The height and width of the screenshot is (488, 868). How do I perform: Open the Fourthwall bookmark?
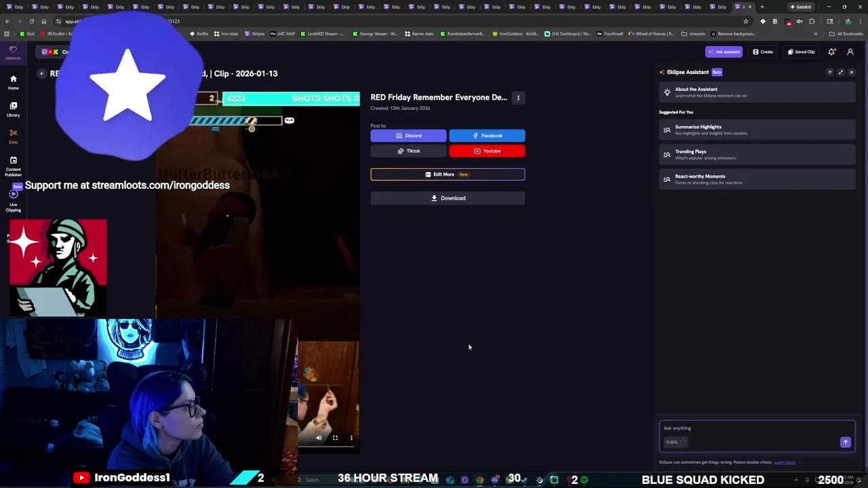click(x=610, y=33)
